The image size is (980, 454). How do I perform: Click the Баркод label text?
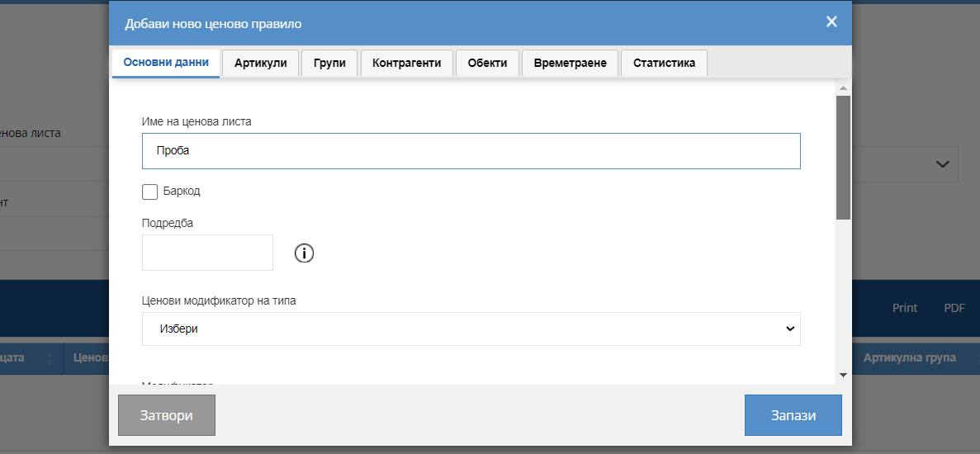182,191
